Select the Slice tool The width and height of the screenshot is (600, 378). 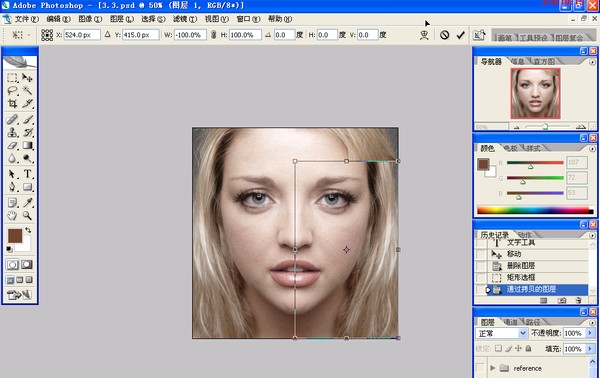(x=27, y=104)
